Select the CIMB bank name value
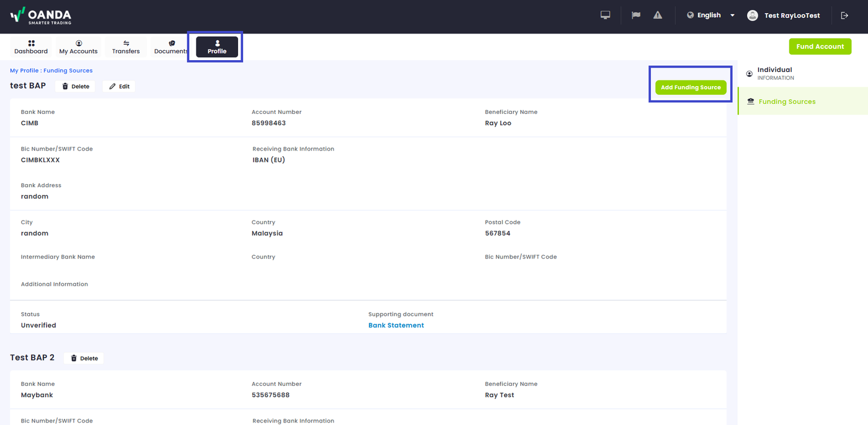The image size is (868, 425). (30, 123)
